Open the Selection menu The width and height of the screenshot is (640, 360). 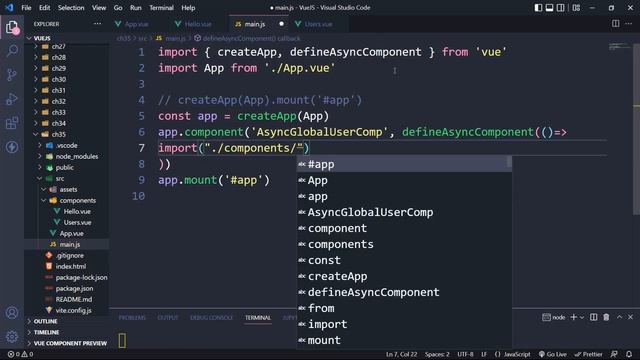coord(71,8)
